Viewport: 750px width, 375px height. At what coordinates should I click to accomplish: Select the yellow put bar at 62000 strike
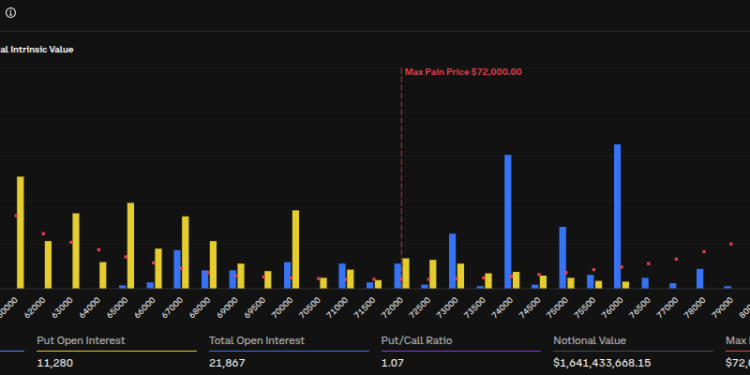(48, 265)
